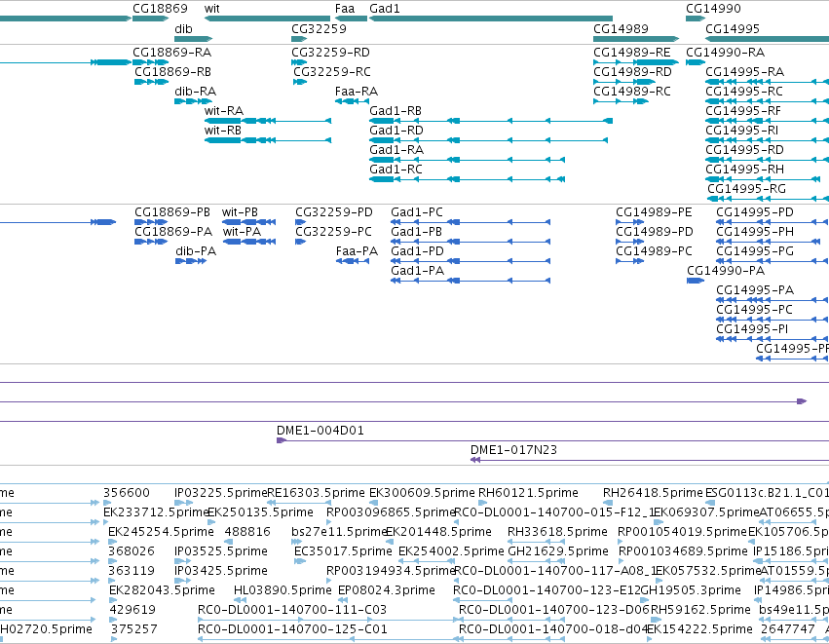Select transcript CG14989-RD
This screenshot has height=644, width=829.
click(x=624, y=82)
